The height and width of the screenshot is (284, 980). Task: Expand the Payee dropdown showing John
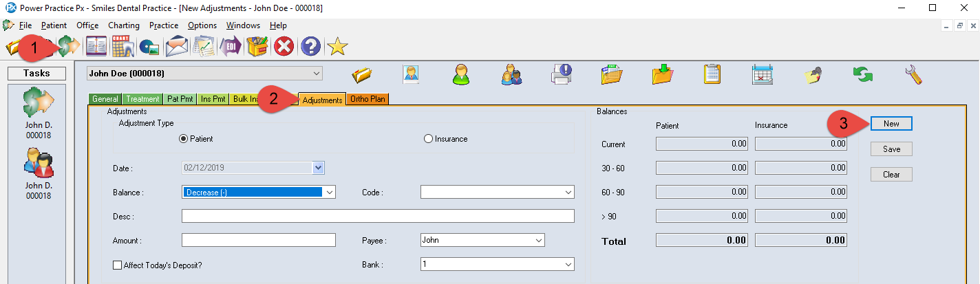pos(538,241)
